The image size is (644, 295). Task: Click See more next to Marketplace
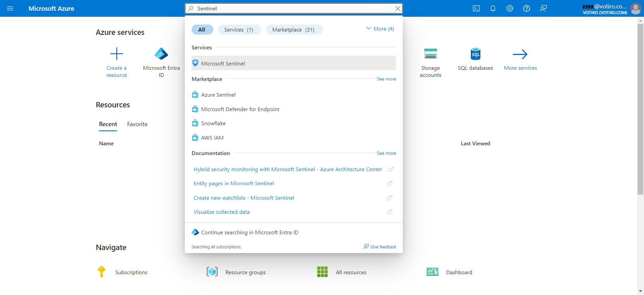pyautogui.click(x=386, y=79)
